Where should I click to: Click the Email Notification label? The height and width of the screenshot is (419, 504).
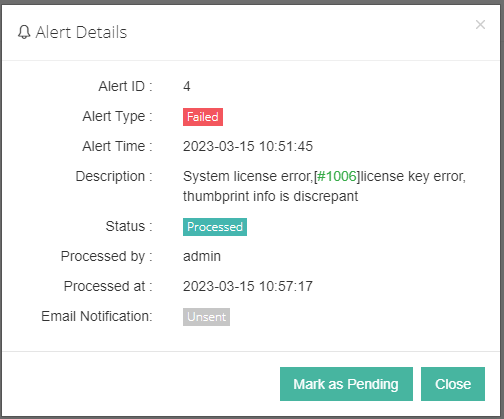[x=97, y=316]
